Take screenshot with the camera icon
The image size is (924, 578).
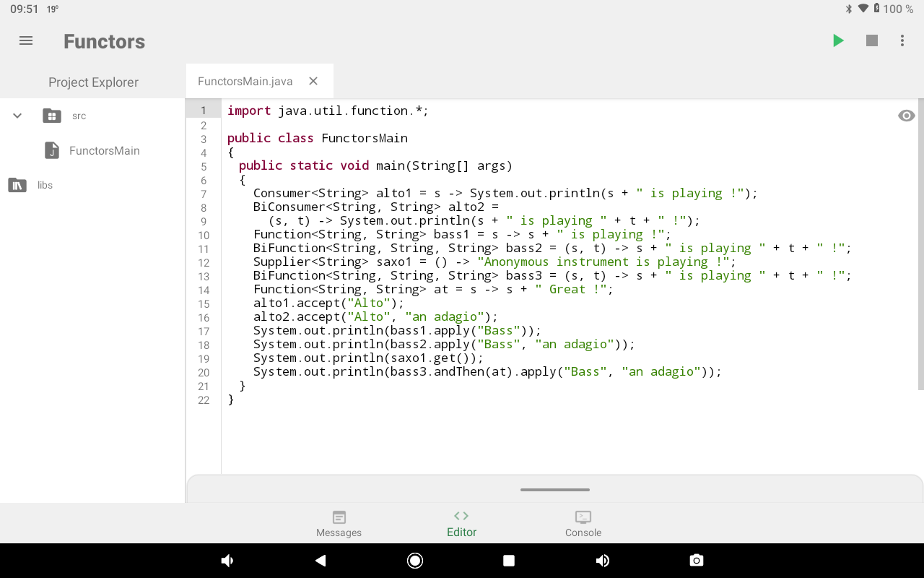[x=697, y=561]
